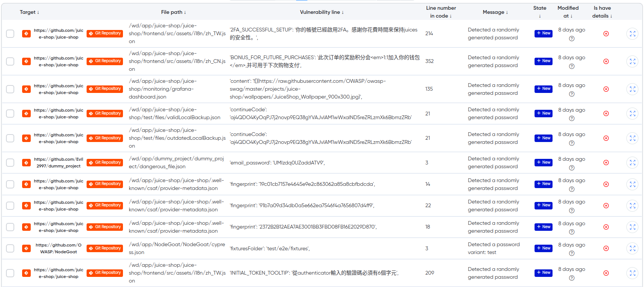Select checkbox for zh_TW.json line 214 row
The width and height of the screenshot is (644, 287).
click(10, 34)
